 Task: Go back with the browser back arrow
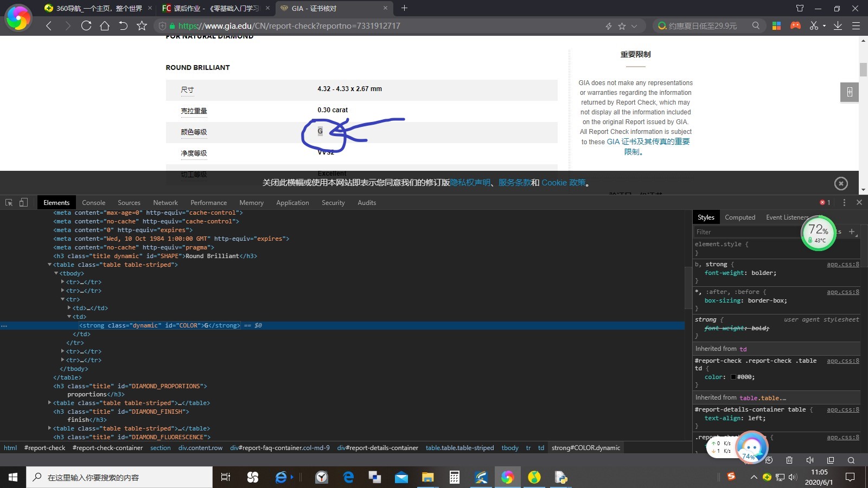[49, 25]
